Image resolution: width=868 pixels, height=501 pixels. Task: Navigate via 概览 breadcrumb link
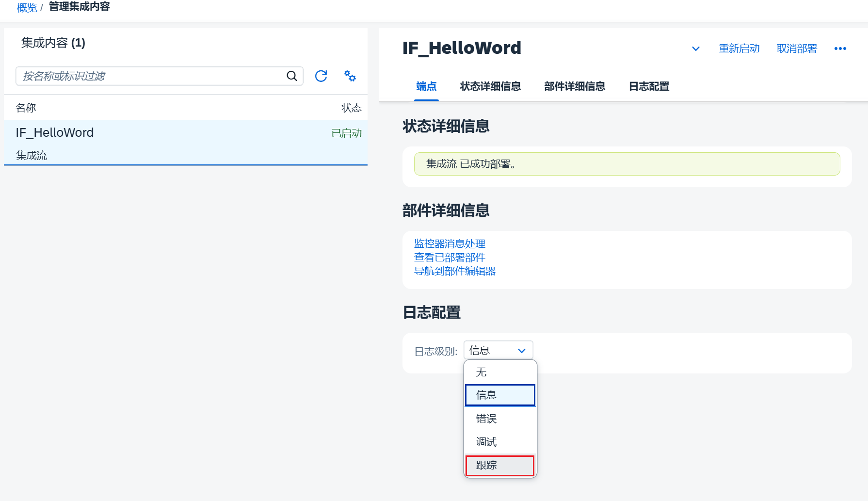27,7
